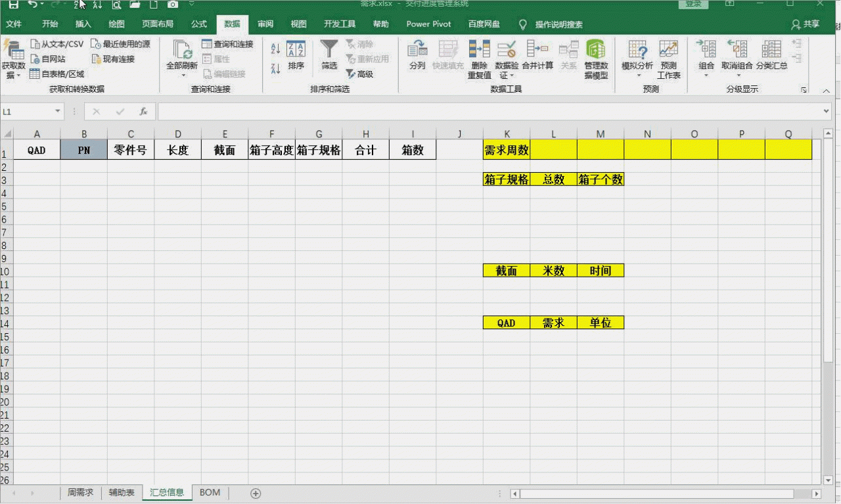Select column header J
The width and height of the screenshot is (841, 504).
[x=459, y=133]
